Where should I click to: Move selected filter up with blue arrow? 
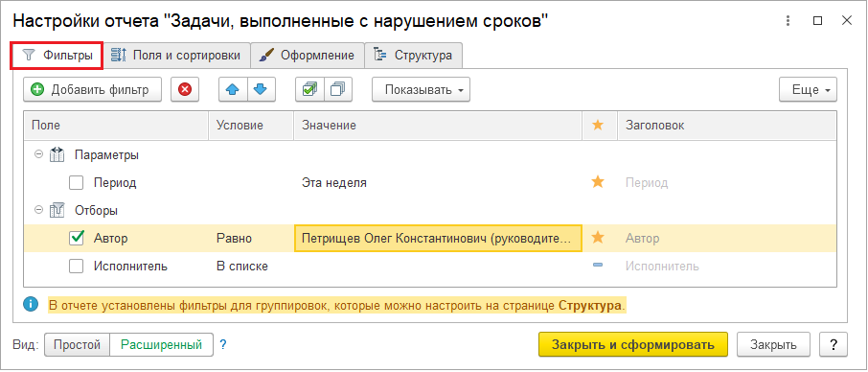click(233, 90)
